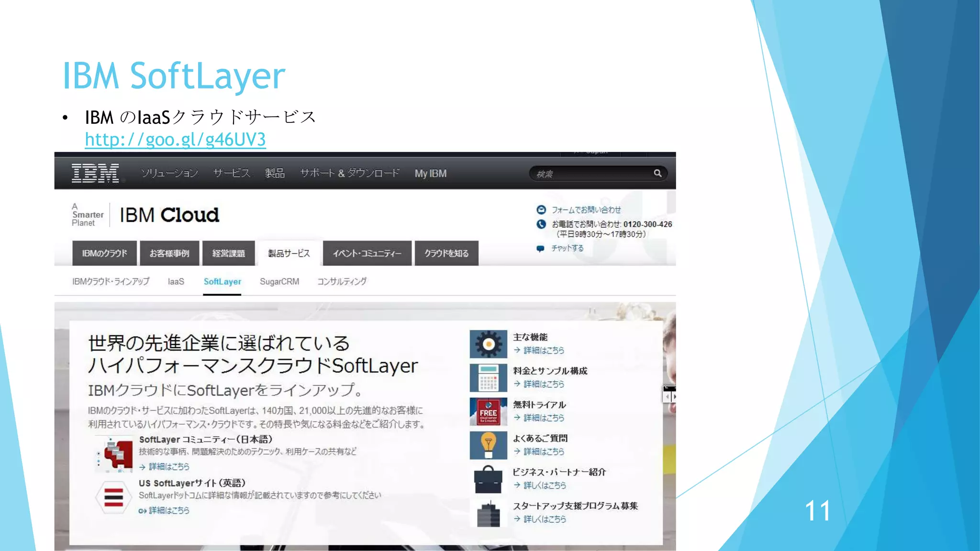Click the lightbulb icon for よくあるご質問
The height and width of the screenshot is (551, 980).
tap(488, 445)
